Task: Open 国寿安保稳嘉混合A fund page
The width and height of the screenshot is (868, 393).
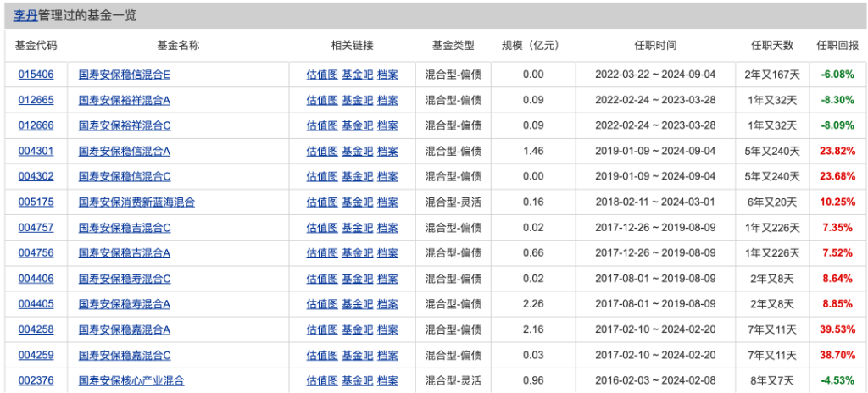Action: tap(125, 329)
